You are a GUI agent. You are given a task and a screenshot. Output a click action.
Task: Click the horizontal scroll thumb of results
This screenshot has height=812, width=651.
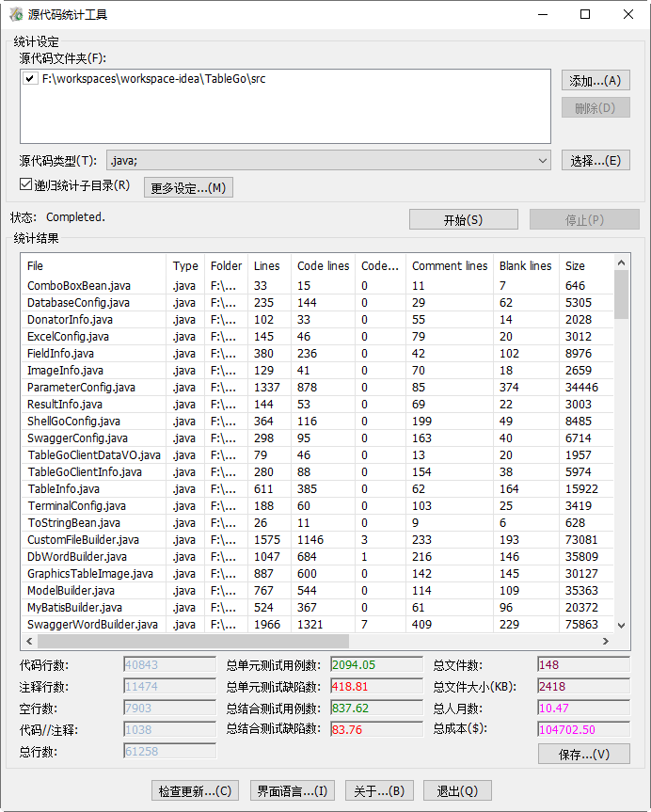pyautogui.click(x=194, y=641)
